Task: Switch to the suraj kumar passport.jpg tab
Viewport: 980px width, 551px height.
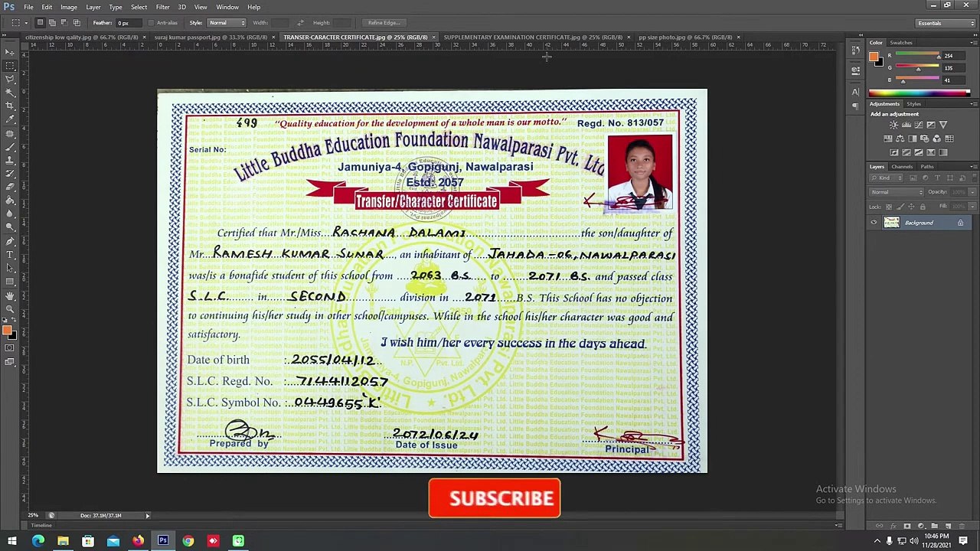Action: (211, 37)
